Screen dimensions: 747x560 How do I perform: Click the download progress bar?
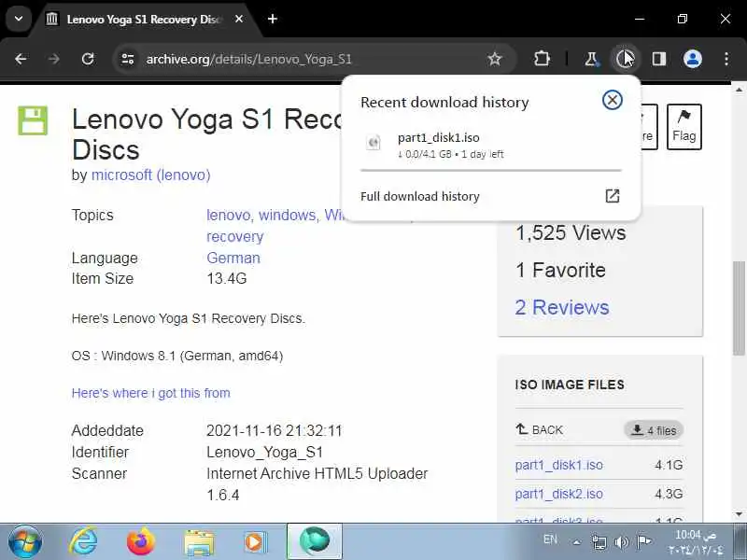click(491, 170)
